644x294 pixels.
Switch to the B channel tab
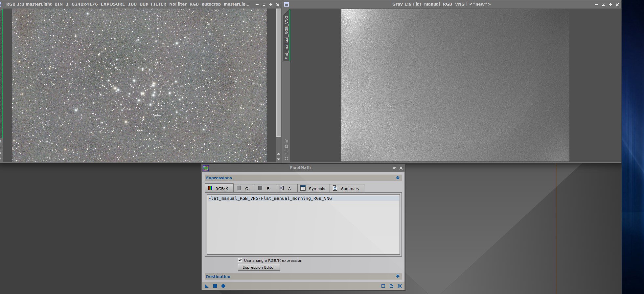click(265, 188)
